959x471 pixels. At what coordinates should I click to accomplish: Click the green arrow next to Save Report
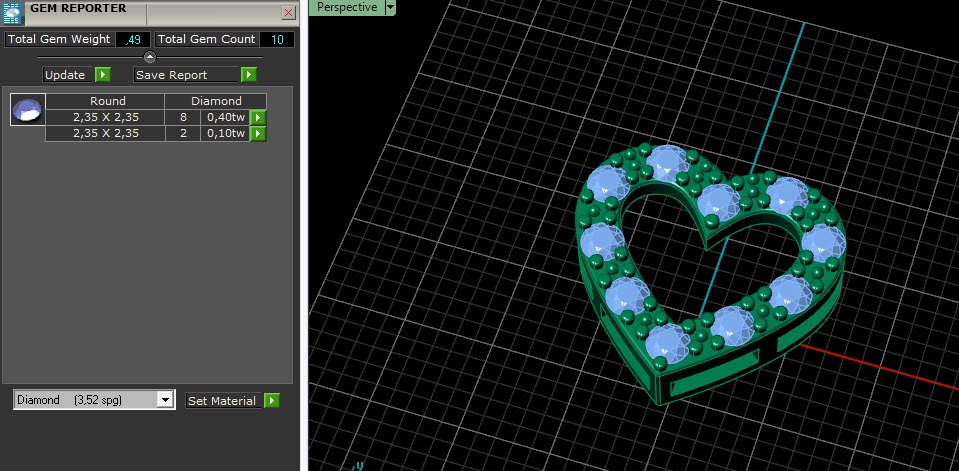click(x=248, y=75)
